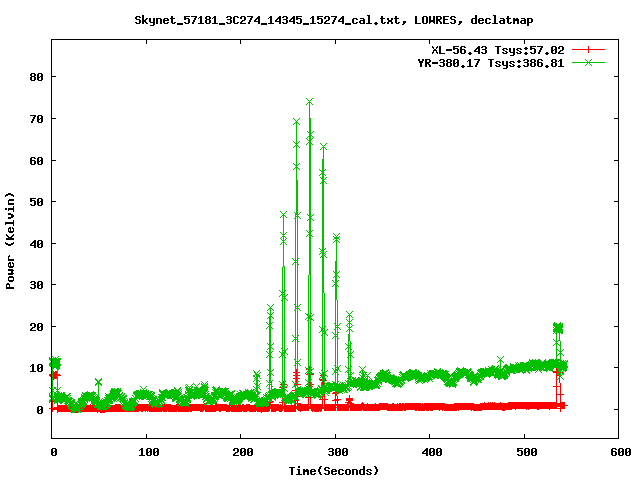Select the YR-380.17 Tsys:386.81 legend label

click(491, 63)
